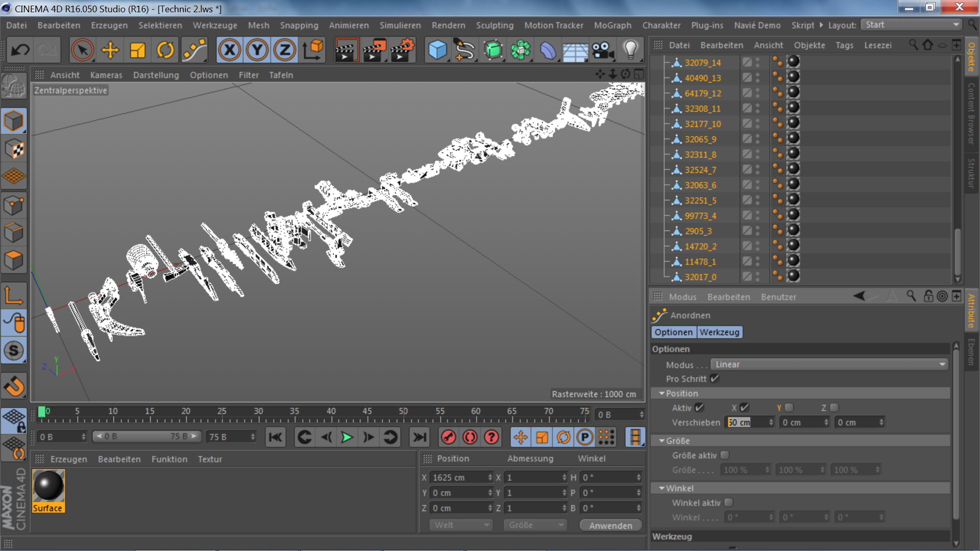
Task: Open the Content Browser side tab
Action: 971,113
